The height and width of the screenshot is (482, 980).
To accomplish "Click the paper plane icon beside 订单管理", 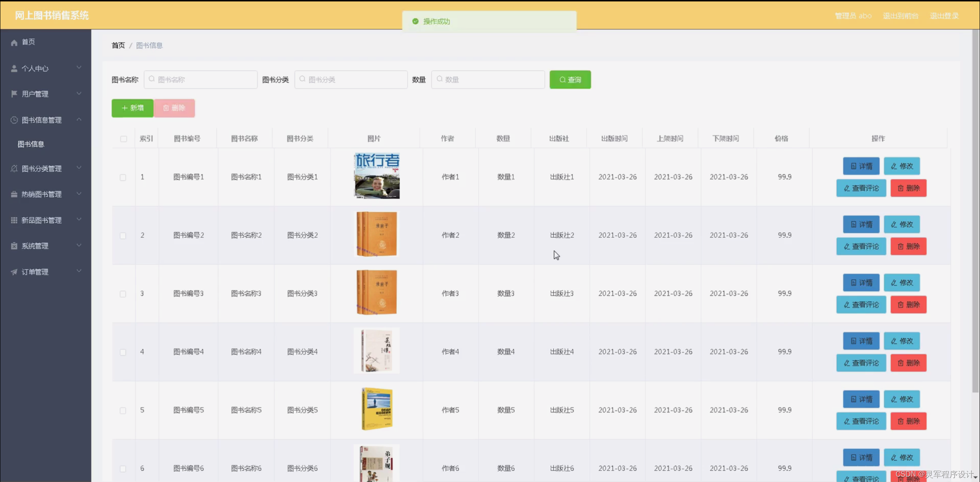I will coord(14,272).
